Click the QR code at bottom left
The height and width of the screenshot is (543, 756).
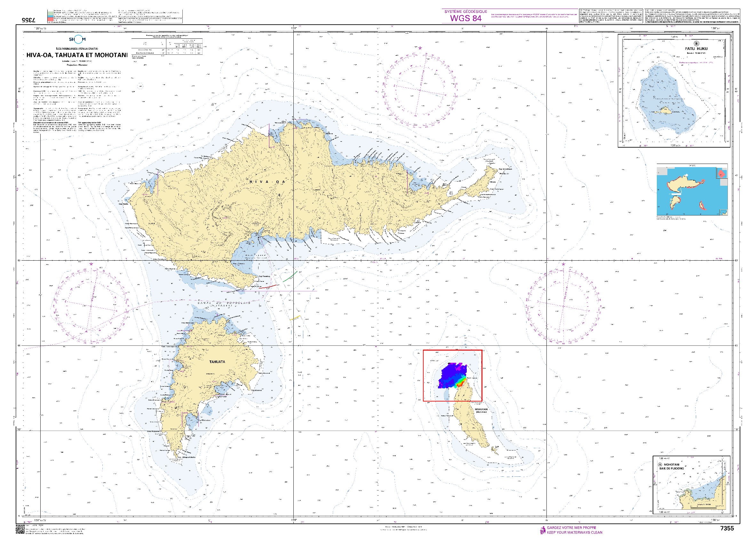click(x=20, y=529)
